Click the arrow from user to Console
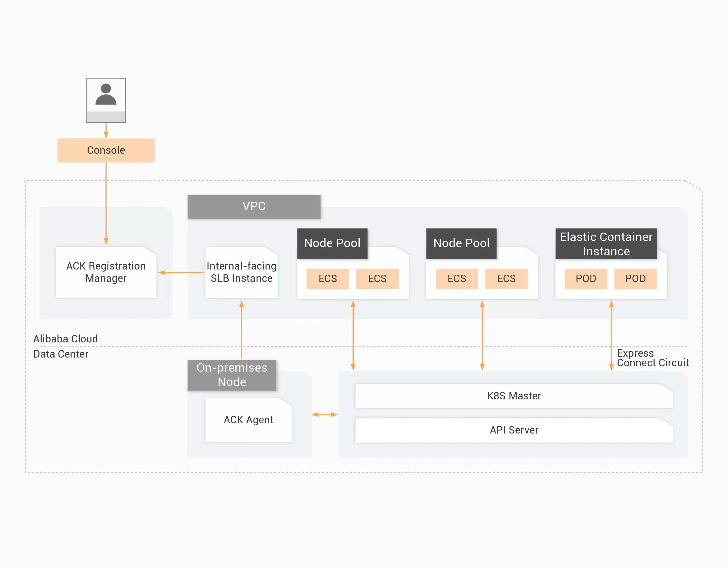 [x=106, y=130]
